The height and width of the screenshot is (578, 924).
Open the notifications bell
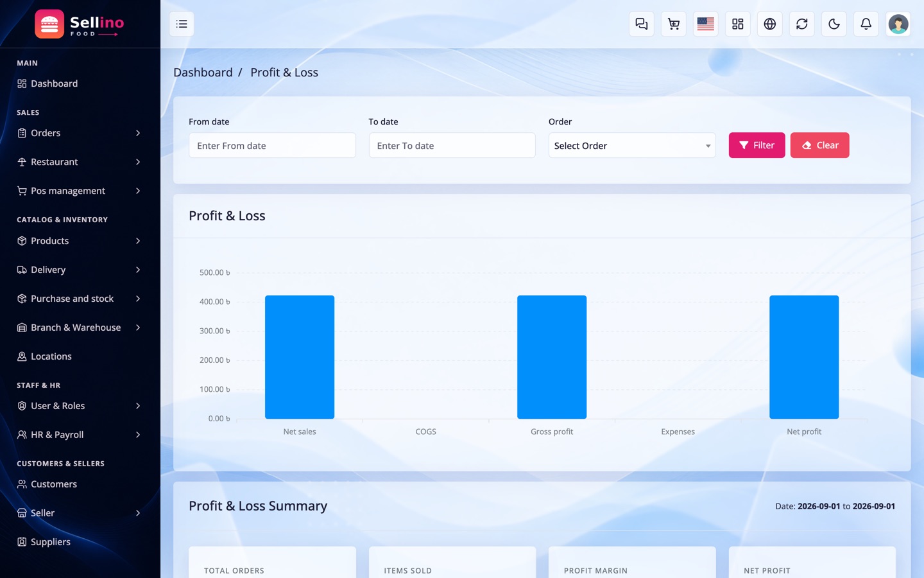[866, 24]
